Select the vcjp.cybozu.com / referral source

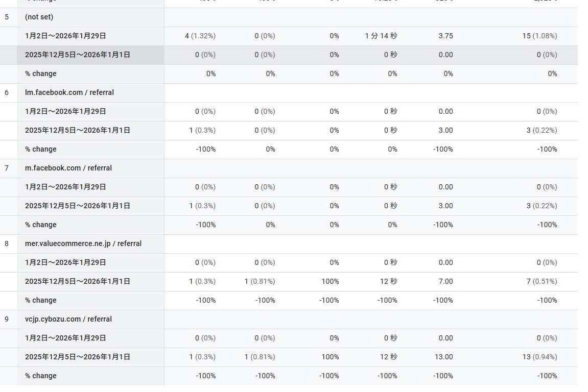click(x=68, y=319)
